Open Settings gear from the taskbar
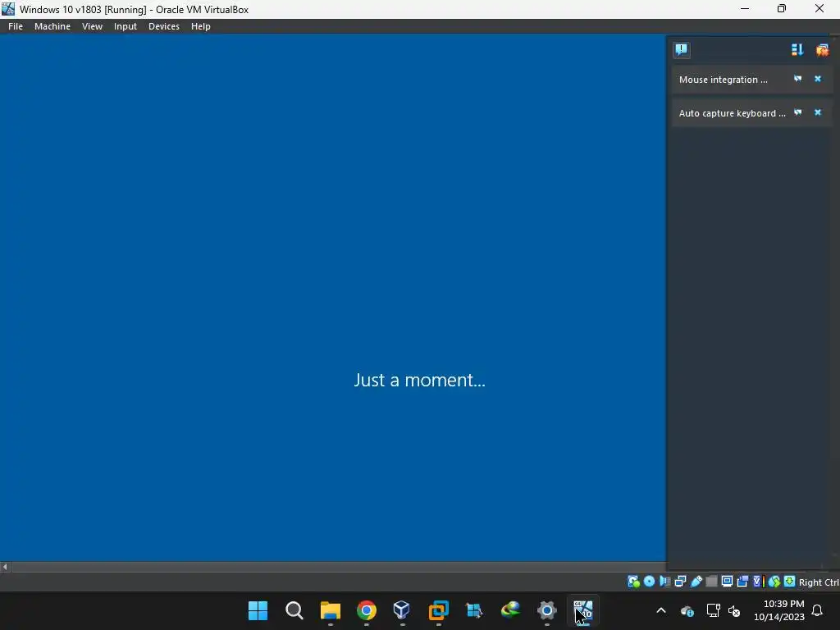This screenshot has height=630, width=840. pos(546,610)
